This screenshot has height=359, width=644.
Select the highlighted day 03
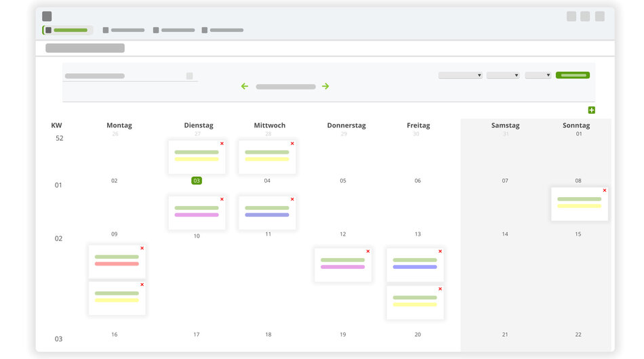click(x=197, y=181)
